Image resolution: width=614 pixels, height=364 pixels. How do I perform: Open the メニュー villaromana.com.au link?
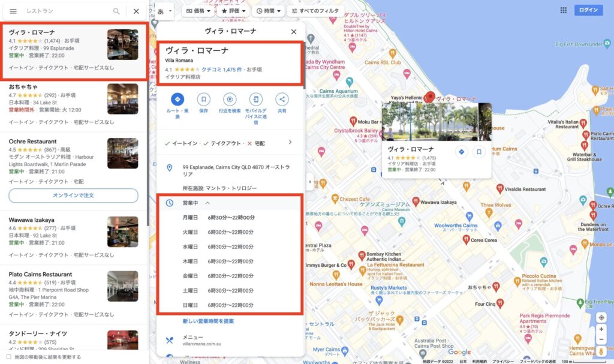click(230, 340)
